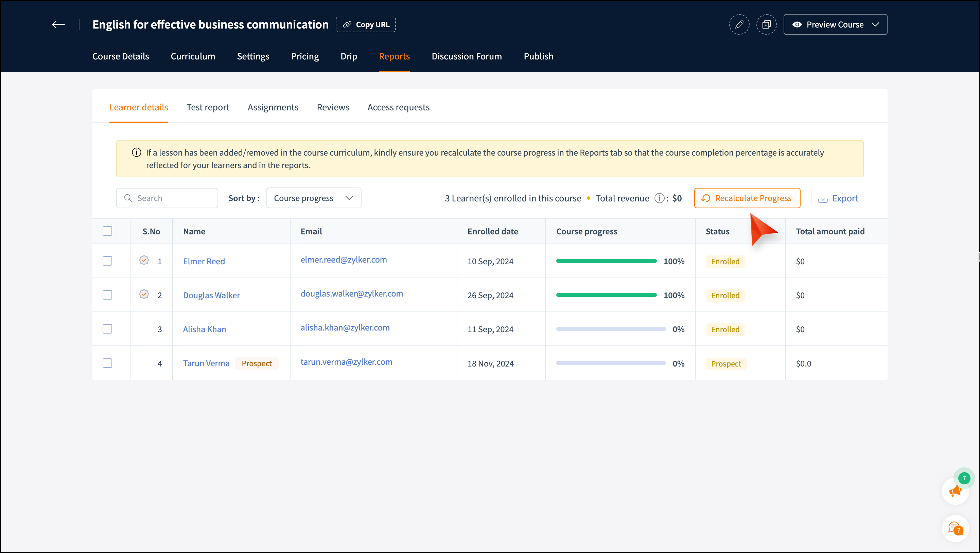Toggle the select-all header checkbox

(107, 231)
